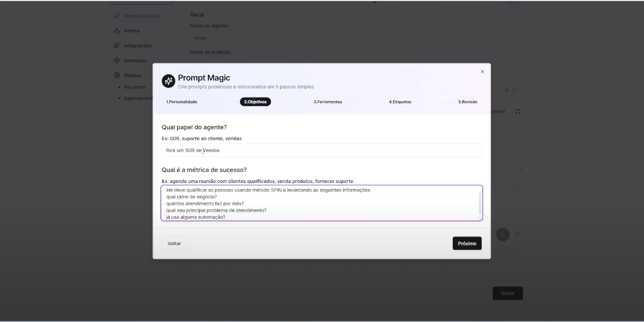Select the 3.Ferramentas step
644x322 pixels.
coord(327,102)
